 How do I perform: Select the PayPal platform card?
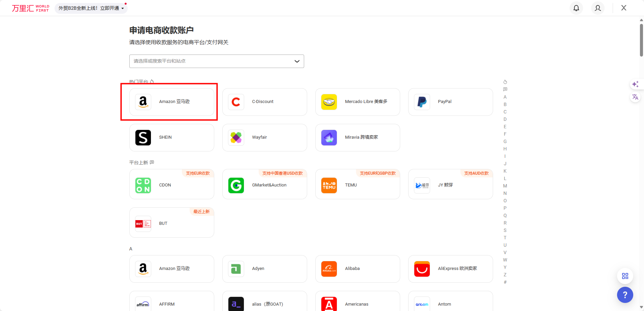tap(450, 102)
